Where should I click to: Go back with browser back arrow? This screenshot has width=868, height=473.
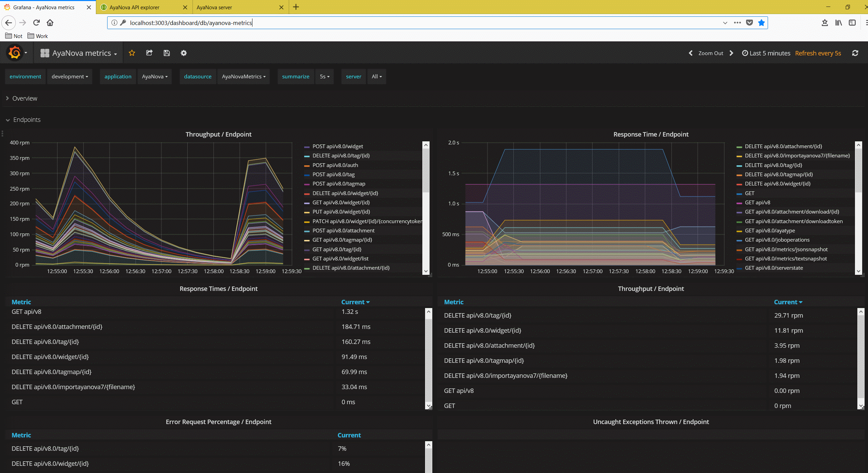9,23
